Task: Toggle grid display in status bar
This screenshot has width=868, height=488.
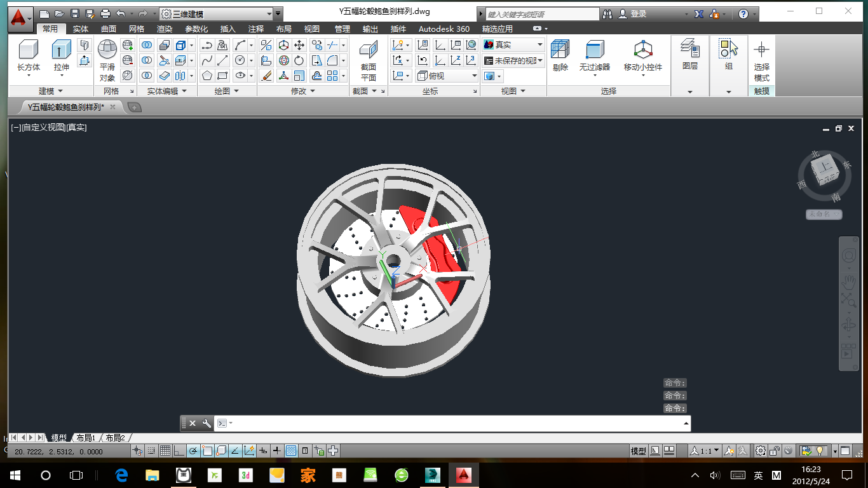Action: tap(165, 451)
